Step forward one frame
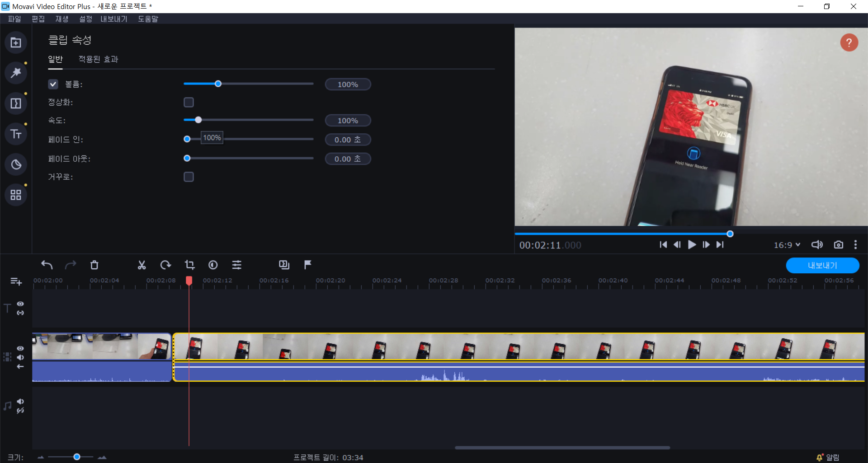 pyautogui.click(x=706, y=244)
